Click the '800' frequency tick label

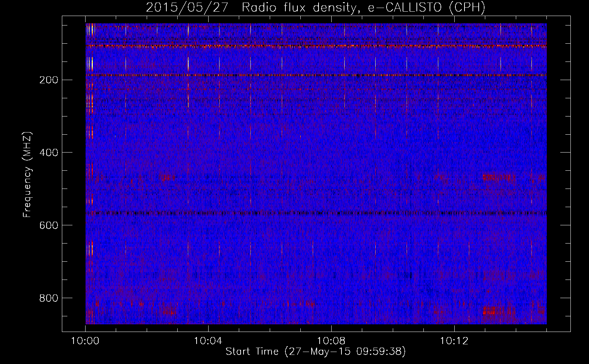click(x=48, y=298)
